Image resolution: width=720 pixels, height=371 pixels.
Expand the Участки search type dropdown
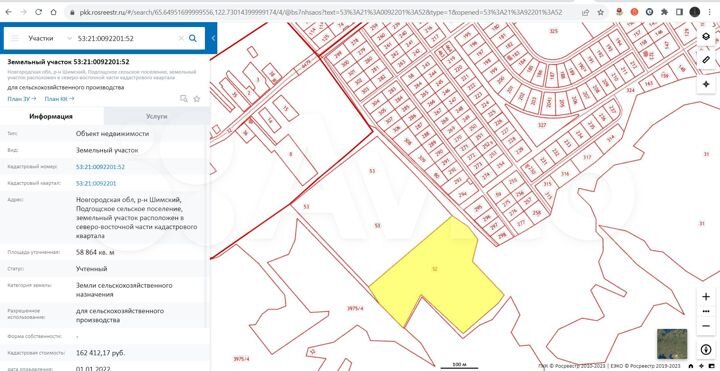(x=70, y=39)
